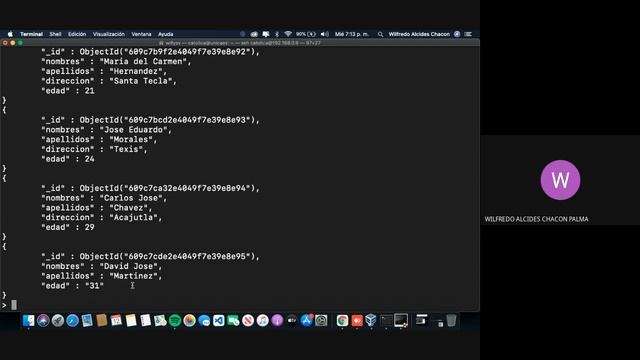Click the menu bar clock Mié 7:13 p. m.
This screenshot has width=640, height=360.
(x=351, y=34)
